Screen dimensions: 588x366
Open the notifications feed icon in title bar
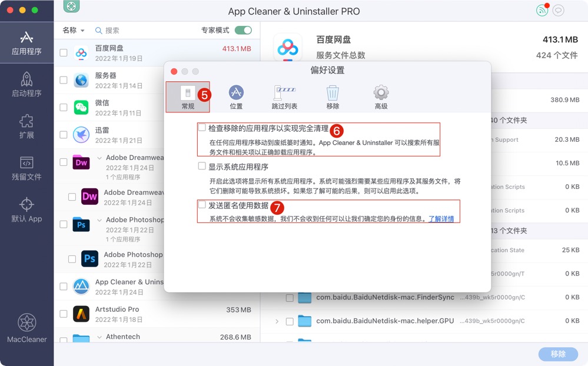(x=542, y=10)
